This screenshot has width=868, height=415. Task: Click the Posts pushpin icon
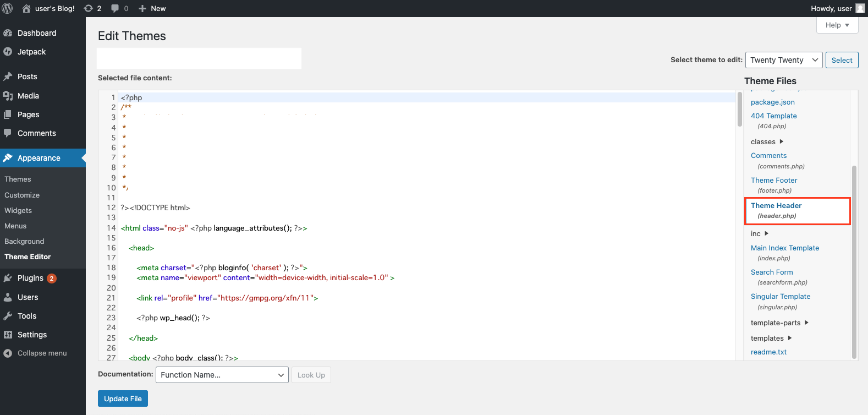(8, 77)
